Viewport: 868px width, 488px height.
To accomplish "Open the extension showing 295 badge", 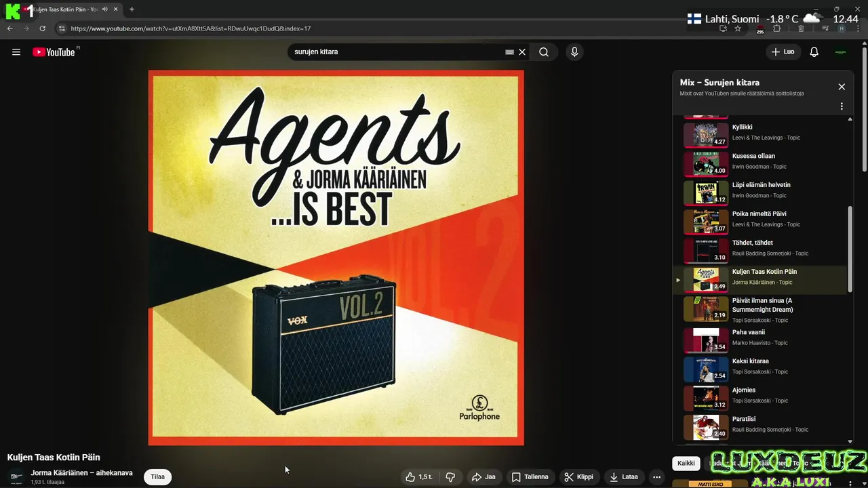I will click(x=759, y=29).
